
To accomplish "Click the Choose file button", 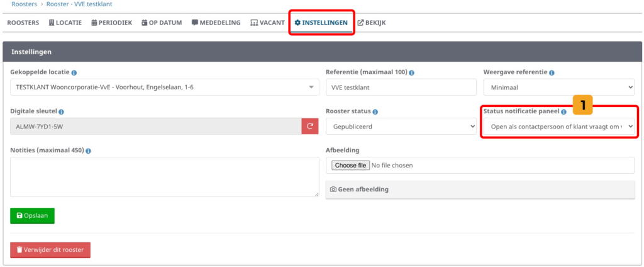I will [350, 165].
